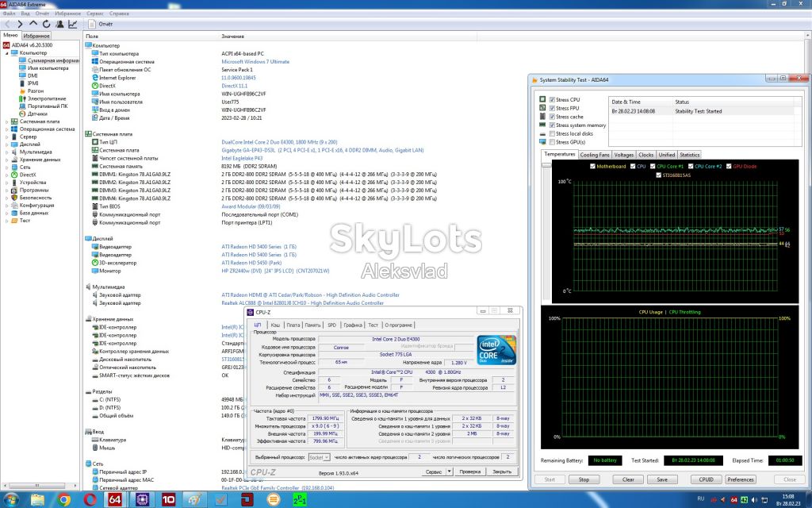812x508 pixels.
Task: Click the Сеть icon in left tree
Action: coord(14,167)
